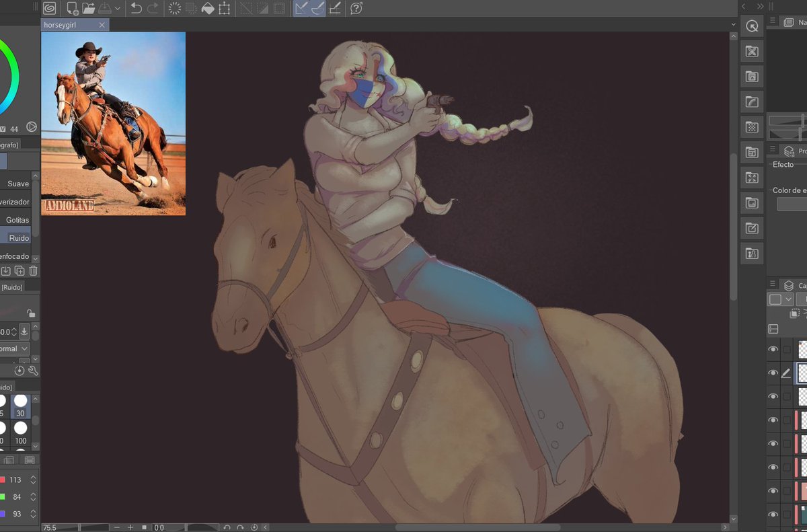
Task: Toggle eye icon of bottom-most visible layer
Action: coord(773,514)
